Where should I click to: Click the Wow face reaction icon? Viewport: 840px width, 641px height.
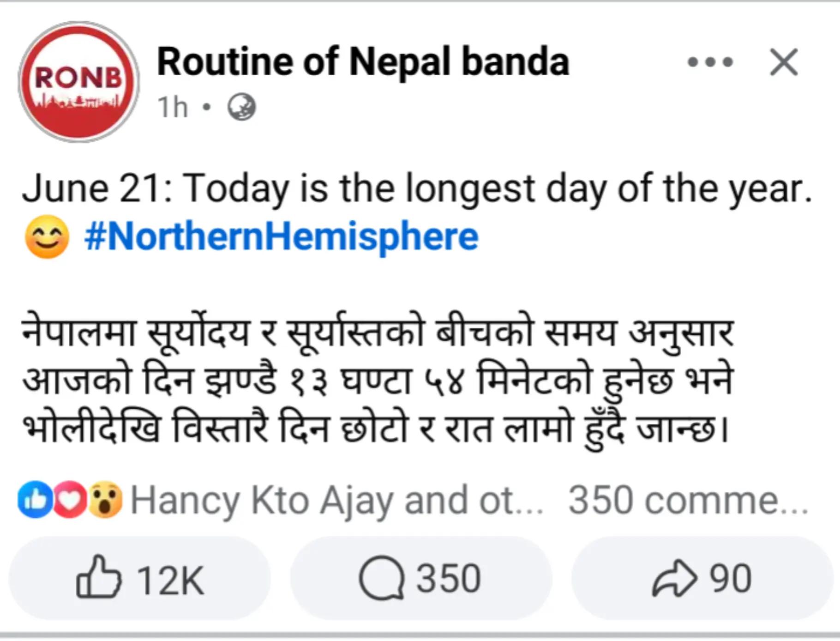tap(105, 500)
